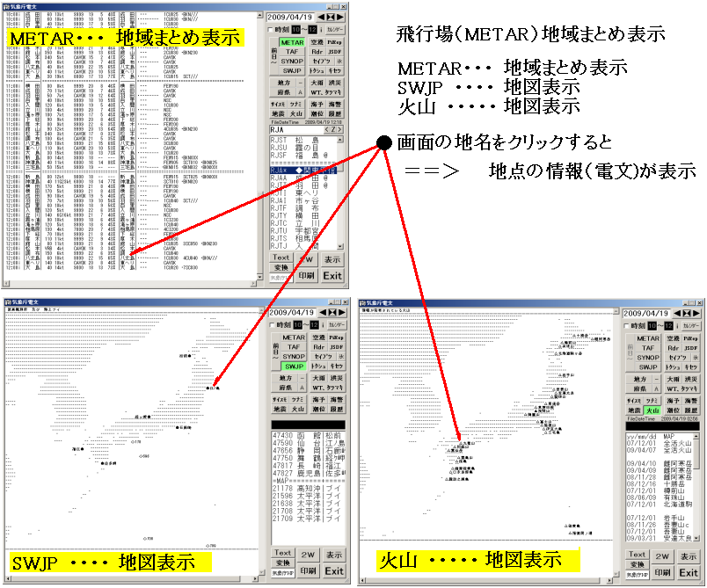707x588 pixels.
Task: Click the scrollbar of METAR station list
Action: [340, 193]
